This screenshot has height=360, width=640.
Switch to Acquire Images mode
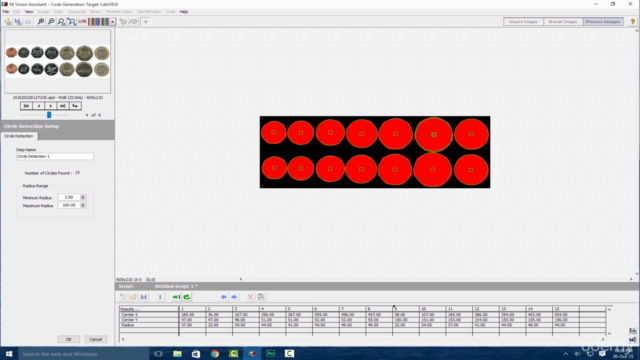pos(523,22)
